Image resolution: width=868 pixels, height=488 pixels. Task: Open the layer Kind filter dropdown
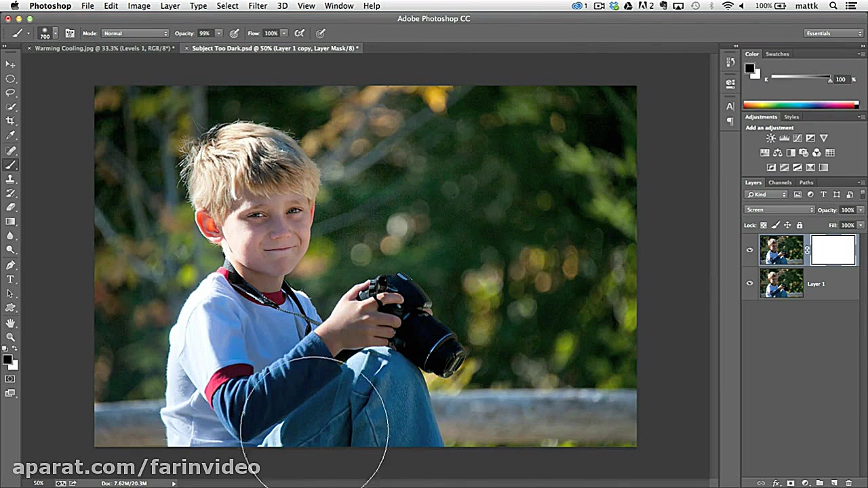[766, 195]
